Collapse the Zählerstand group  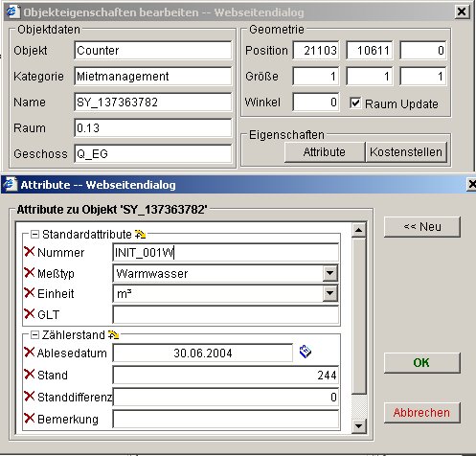[x=34, y=335]
